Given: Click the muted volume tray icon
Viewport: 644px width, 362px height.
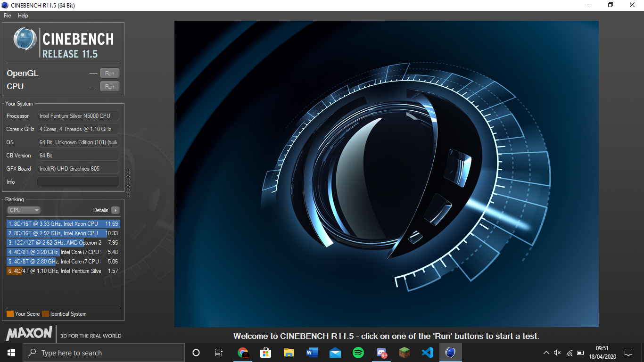Looking at the screenshot, I should tap(557, 353).
